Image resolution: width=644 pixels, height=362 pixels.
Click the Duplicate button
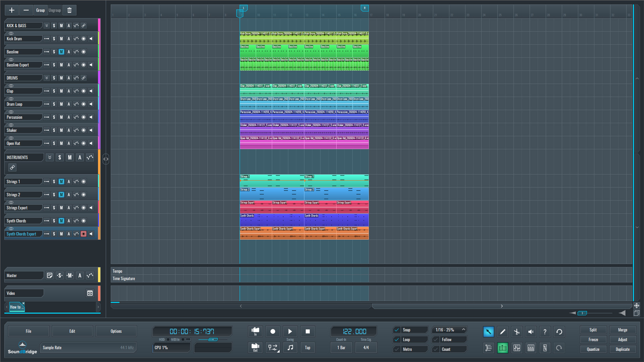[x=623, y=349]
